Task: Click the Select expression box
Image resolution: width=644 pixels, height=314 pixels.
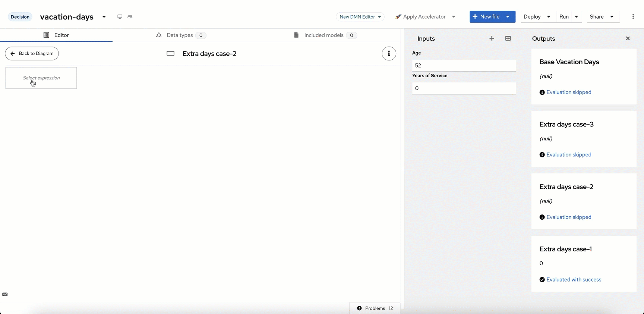Action: pyautogui.click(x=41, y=78)
